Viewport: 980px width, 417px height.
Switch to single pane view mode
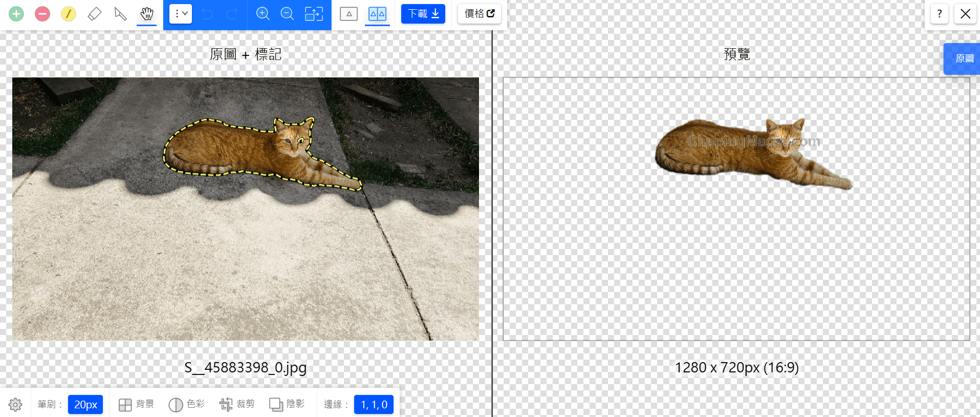349,14
